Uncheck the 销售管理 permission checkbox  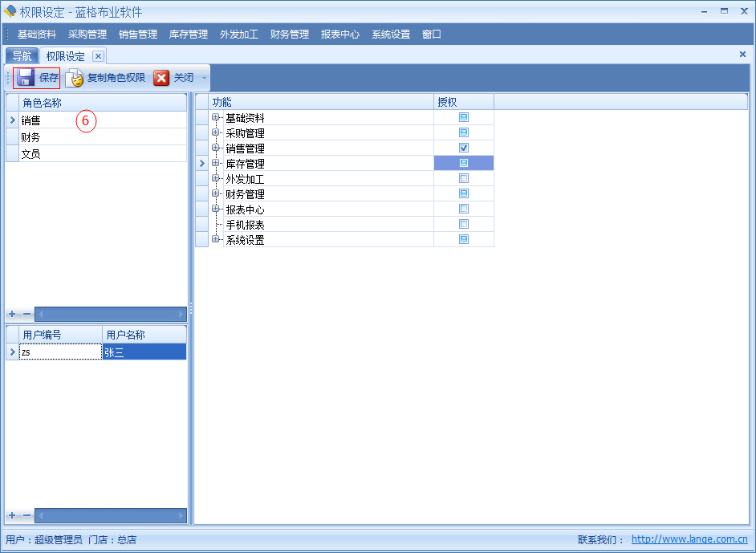coord(463,148)
